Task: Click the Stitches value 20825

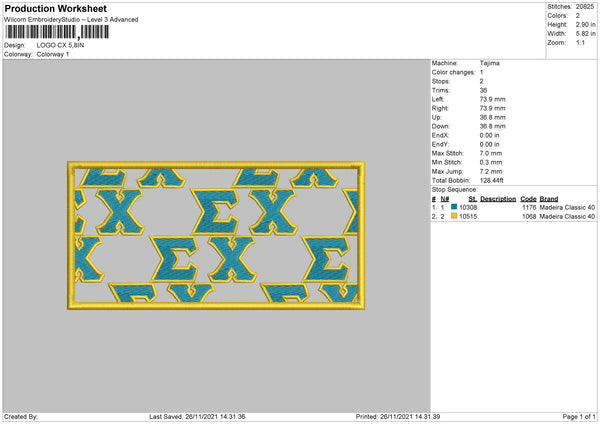Action: point(585,7)
